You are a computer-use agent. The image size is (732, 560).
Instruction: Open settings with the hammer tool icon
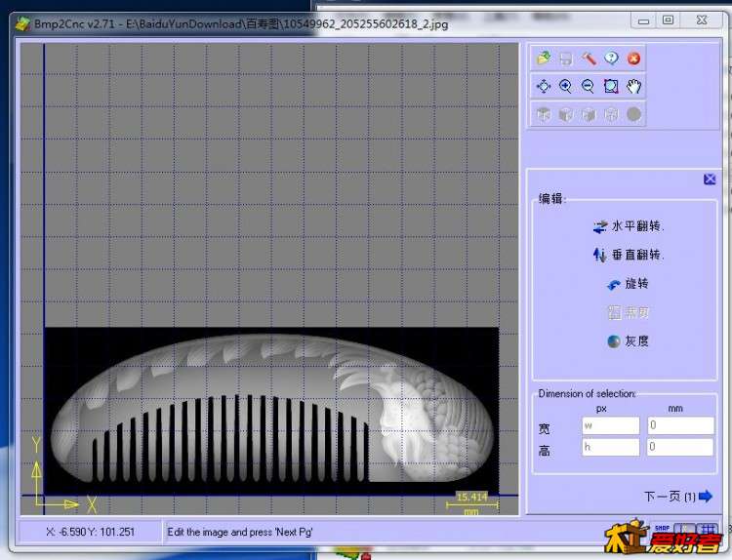click(x=589, y=59)
